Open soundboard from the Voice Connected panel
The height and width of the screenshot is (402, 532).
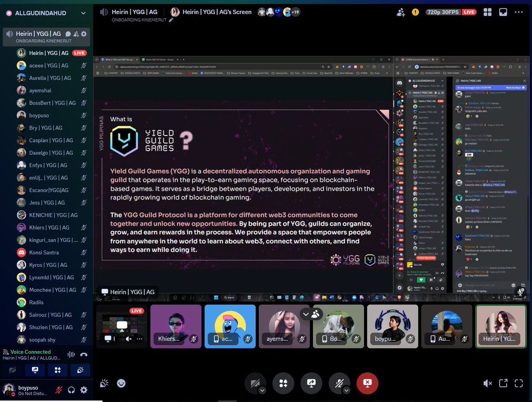(80, 370)
